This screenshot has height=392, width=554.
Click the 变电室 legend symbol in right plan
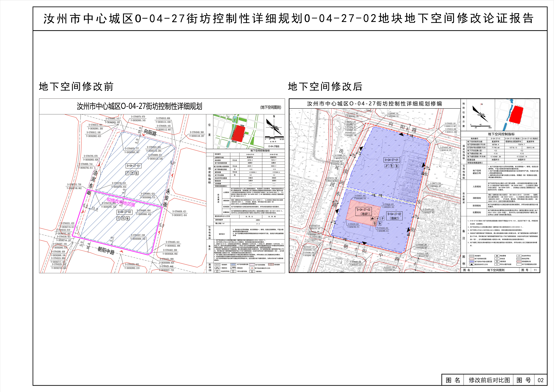point(497,258)
